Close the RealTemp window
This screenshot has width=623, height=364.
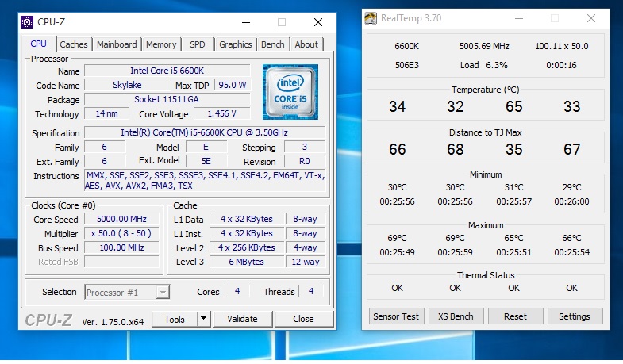coord(591,19)
